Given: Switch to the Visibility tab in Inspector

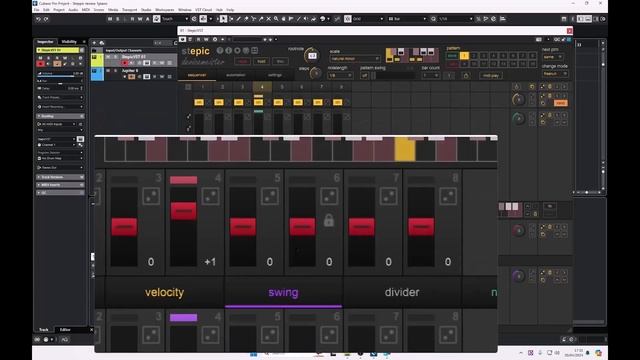Looking at the screenshot, I should [x=69, y=42].
